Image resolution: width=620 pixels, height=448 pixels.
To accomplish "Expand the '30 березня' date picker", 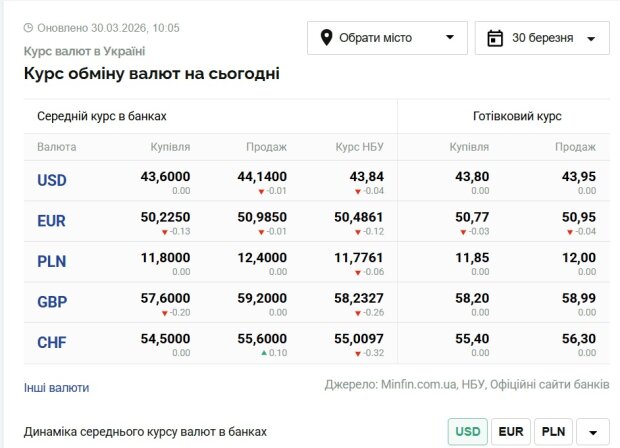I will tap(546, 38).
